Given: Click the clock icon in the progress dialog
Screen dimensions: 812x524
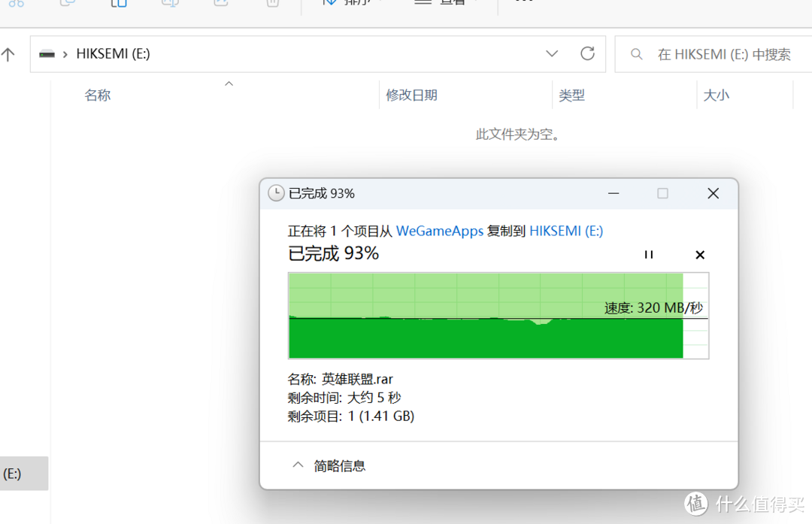Looking at the screenshot, I should (x=275, y=193).
